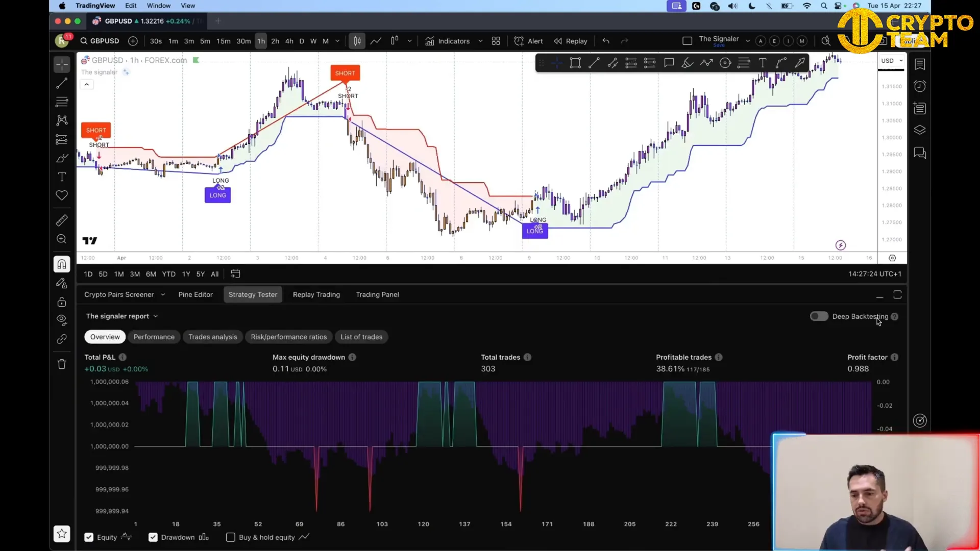Open the alerts clock panel
This screenshot has width=980, height=551.
pos(920,86)
